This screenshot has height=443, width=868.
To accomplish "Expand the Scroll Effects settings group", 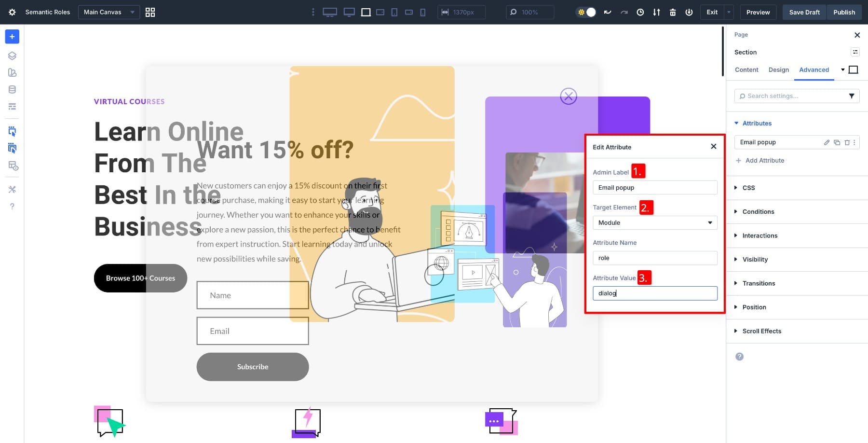I will click(x=761, y=331).
